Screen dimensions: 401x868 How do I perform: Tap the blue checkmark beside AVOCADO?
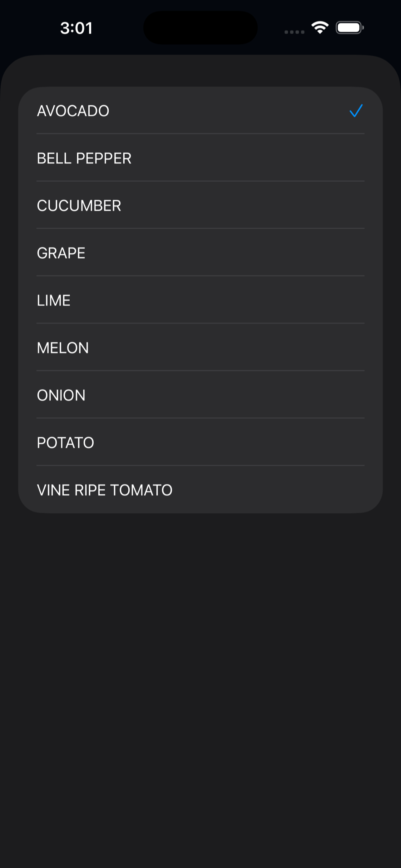coord(356,111)
